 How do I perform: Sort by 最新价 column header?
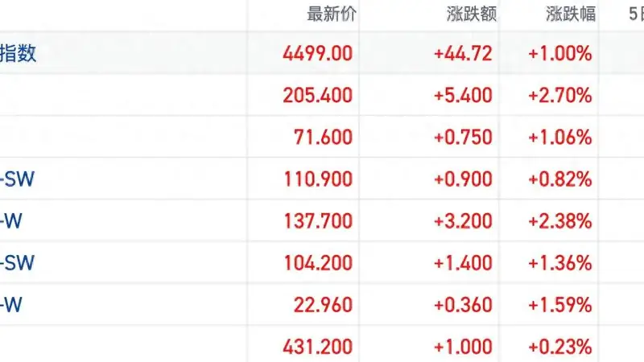(332, 14)
